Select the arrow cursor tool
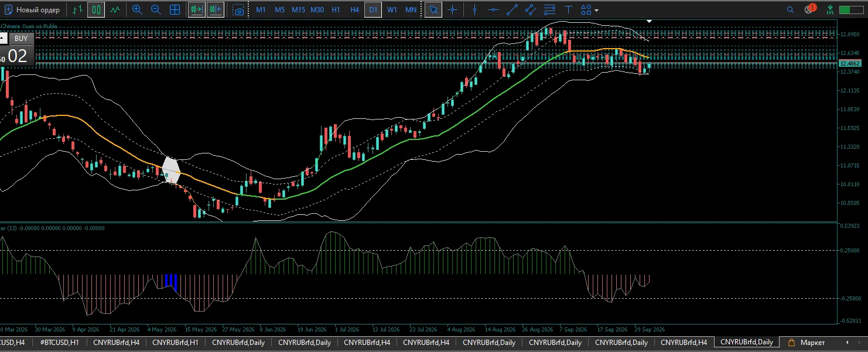The height and width of the screenshot is (352, 868). [433, 10]
